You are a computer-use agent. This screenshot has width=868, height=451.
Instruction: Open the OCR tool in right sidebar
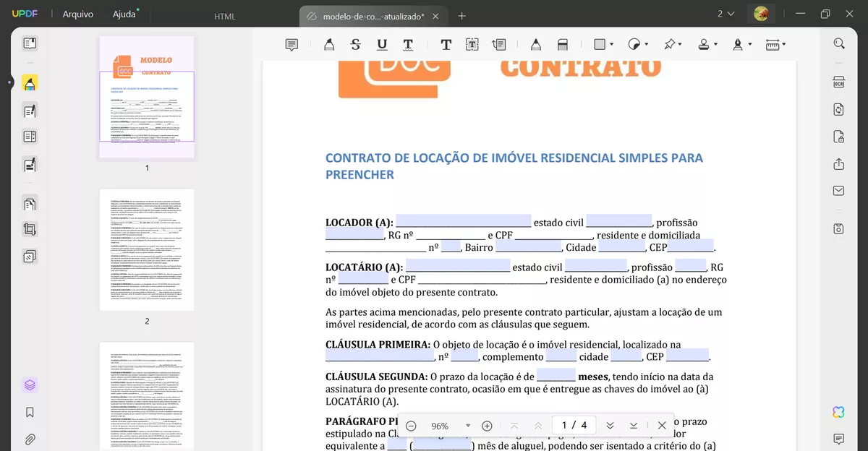(x=838, y=82)
